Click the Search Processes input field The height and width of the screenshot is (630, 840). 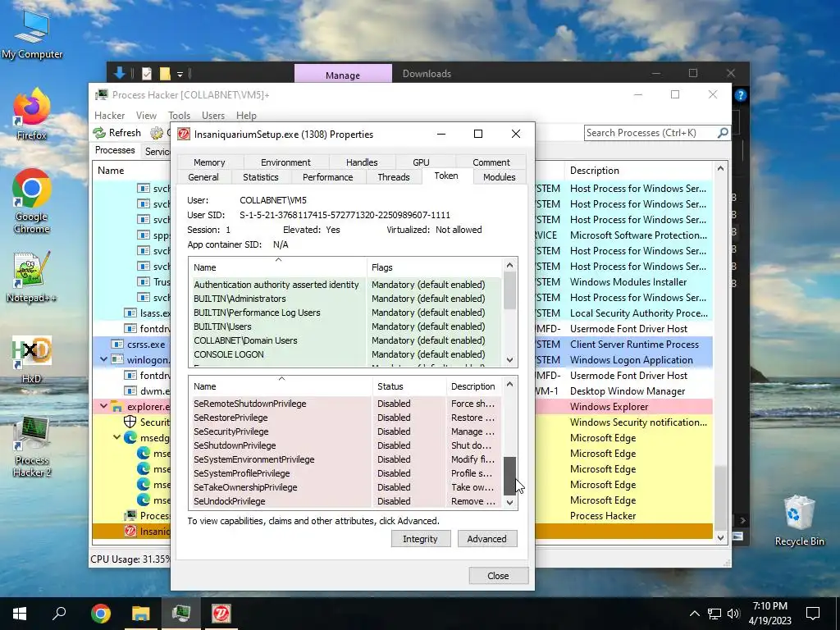point(651,132)
